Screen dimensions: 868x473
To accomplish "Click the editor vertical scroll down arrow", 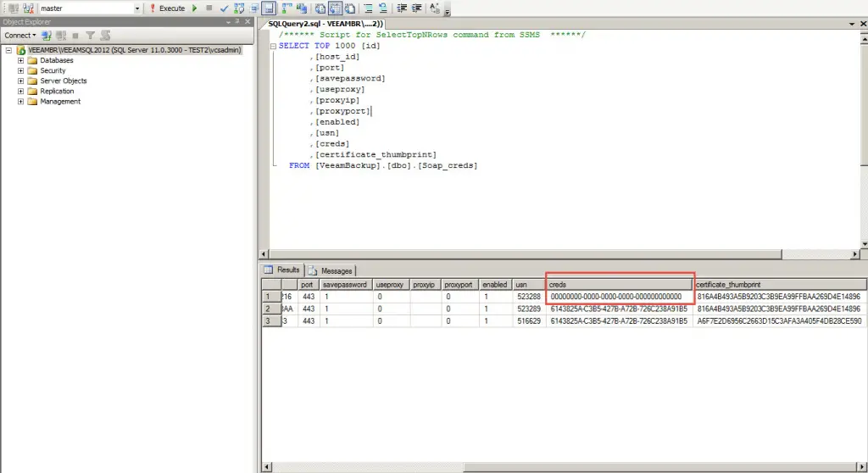I will click(864, 243).
